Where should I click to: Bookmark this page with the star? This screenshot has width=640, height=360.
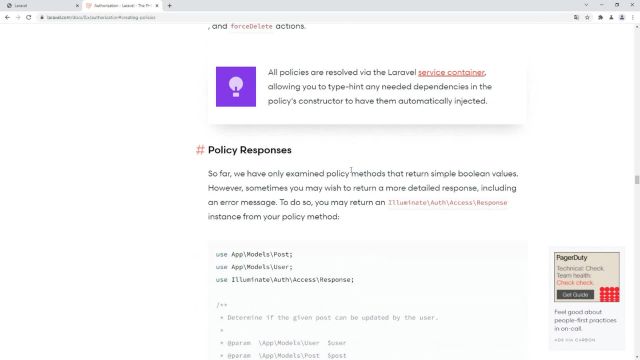[x=587, y=18]
